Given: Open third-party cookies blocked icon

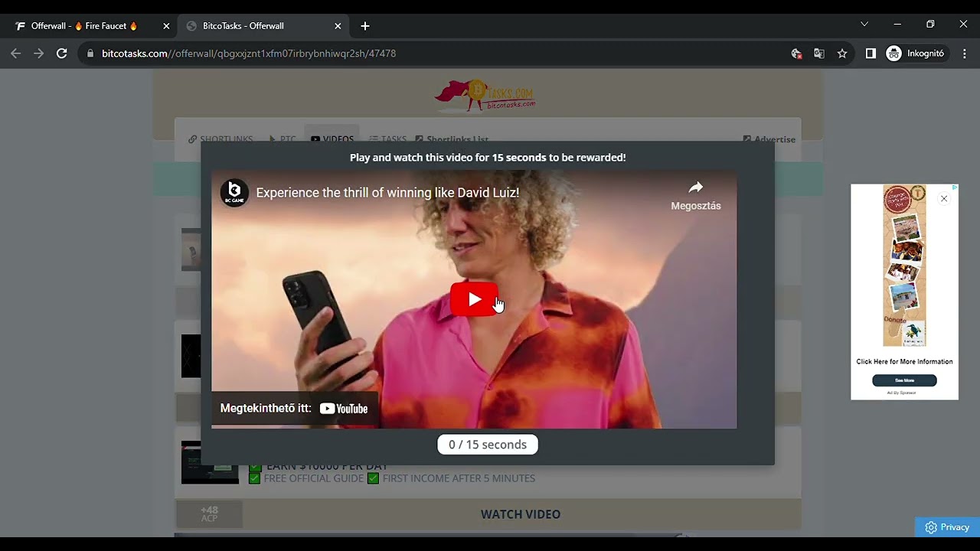Looking at the screenshot, I should (796, 54).
